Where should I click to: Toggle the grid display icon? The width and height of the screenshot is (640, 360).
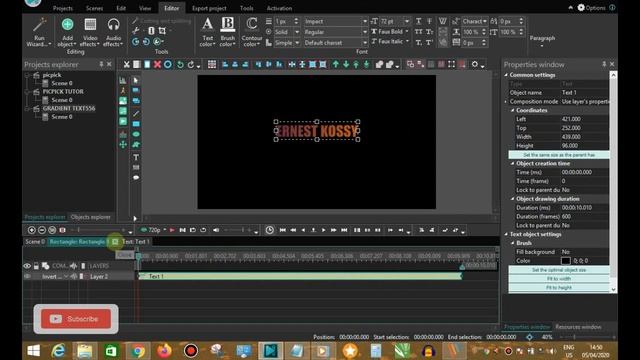pos(212,64)
